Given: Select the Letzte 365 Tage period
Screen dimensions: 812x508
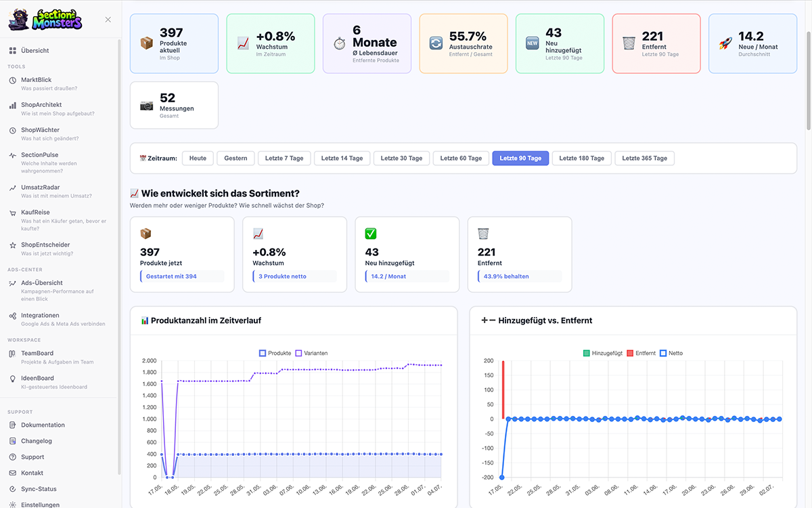Looking at the screenshot, I should pos(644,158).
